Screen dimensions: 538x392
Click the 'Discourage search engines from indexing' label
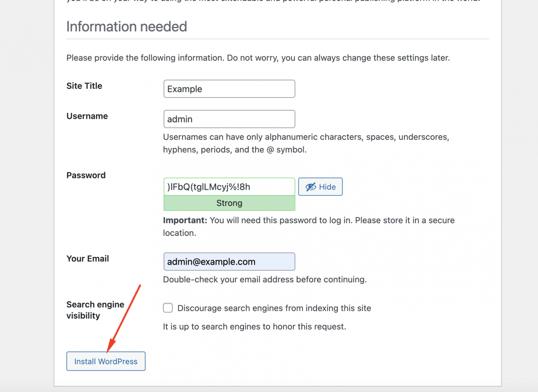coord(274,308)
